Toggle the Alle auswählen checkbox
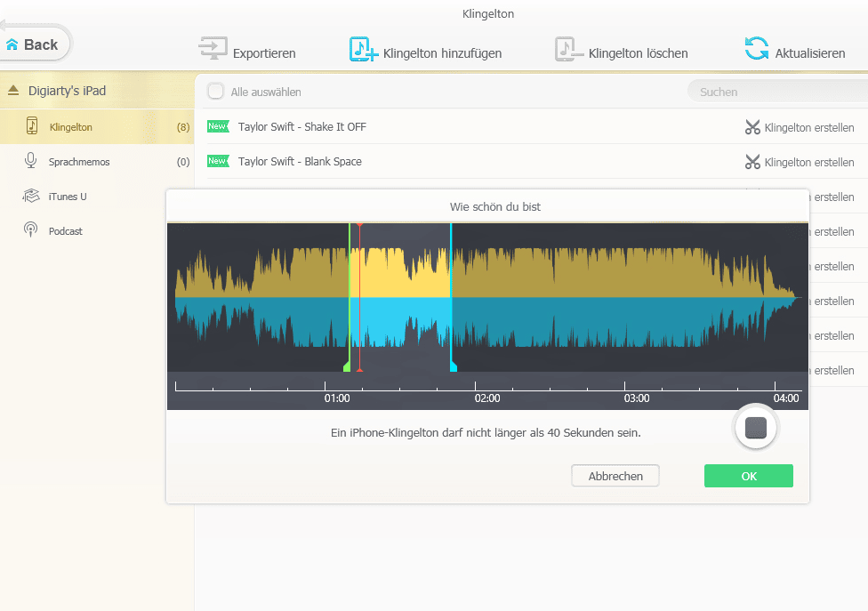 (x=215, y=92)
